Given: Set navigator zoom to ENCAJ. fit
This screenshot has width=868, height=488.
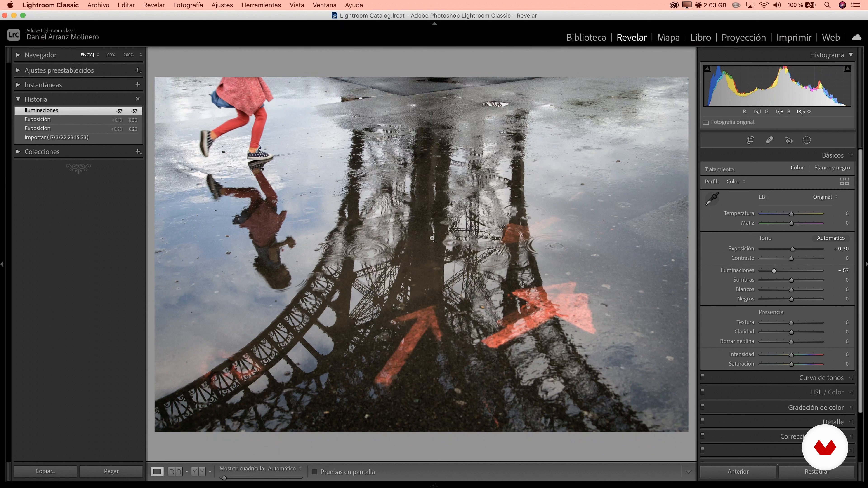Looking at the screenshot, I should pyautogui.click(x=88, y=54).
